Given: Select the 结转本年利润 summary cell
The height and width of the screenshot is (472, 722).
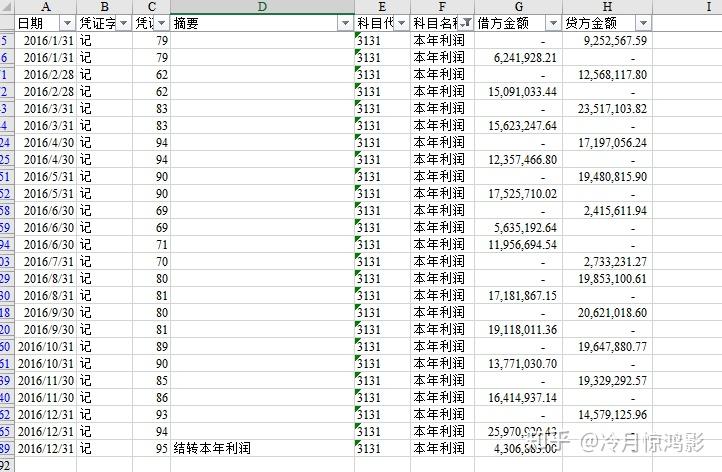Looking at the screenshot, I should click(262, 449).
